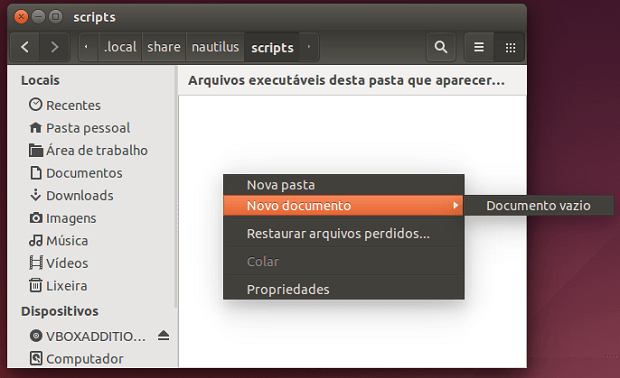Open Pasta pessoal in sidebar
The width and height of the screenshot is (620, 378).
tap(88, 128)
